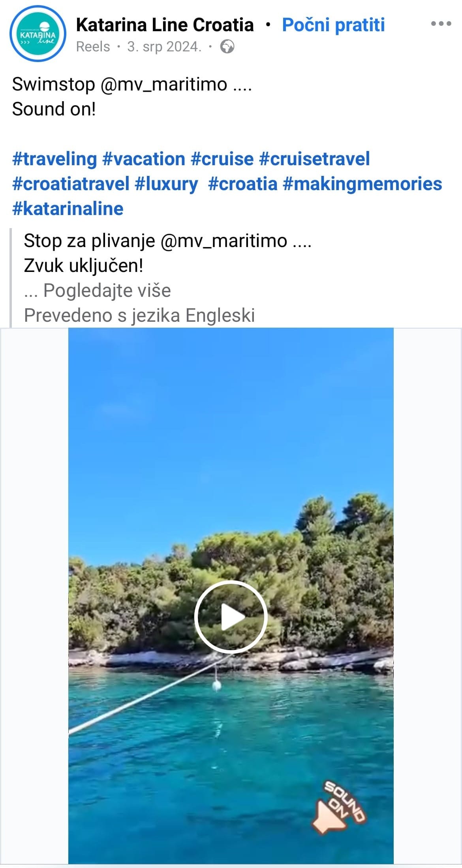Open the #cruisetravel hashtag
The width and height of the screenshot is (462, 868).
314,159
